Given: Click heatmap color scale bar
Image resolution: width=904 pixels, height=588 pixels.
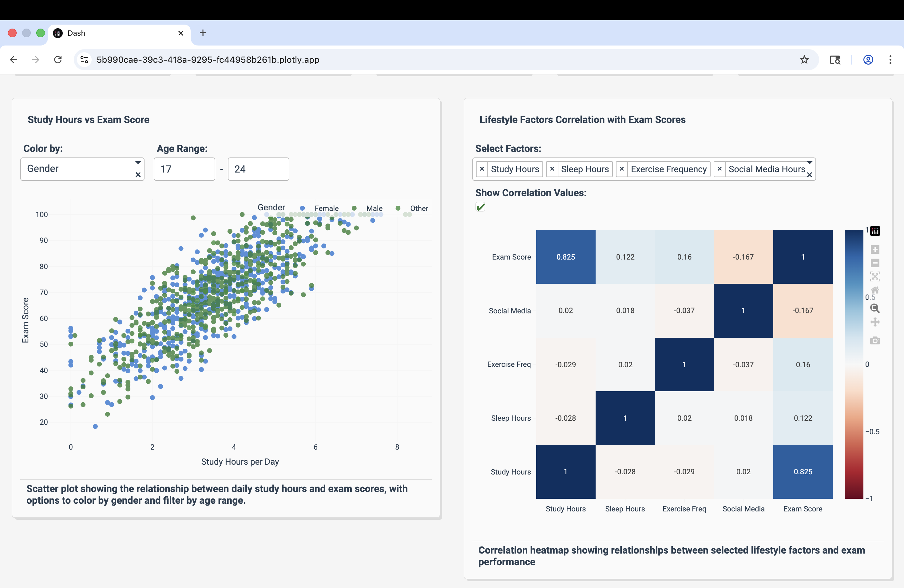Looking at the screenshot, I should 854,364.
